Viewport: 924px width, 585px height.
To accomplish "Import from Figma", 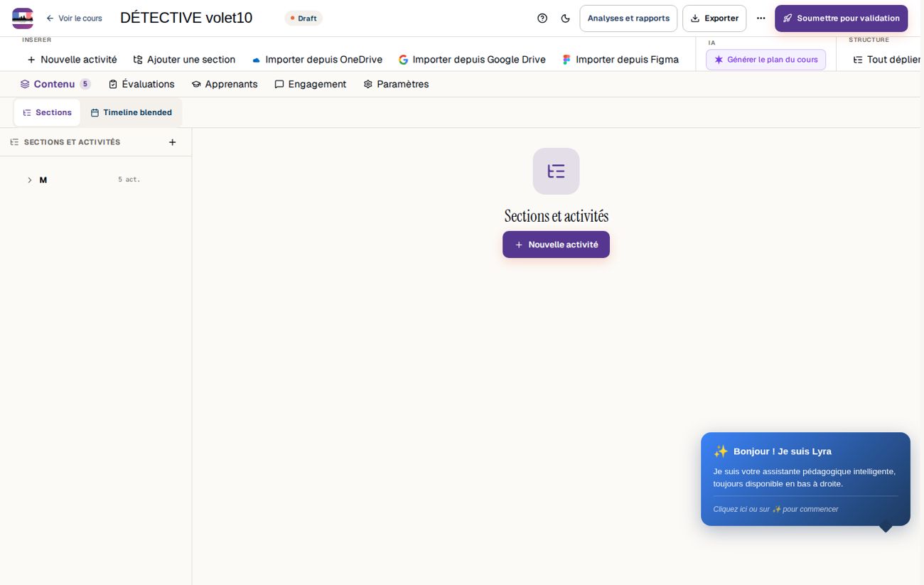I will click(620, 60).
